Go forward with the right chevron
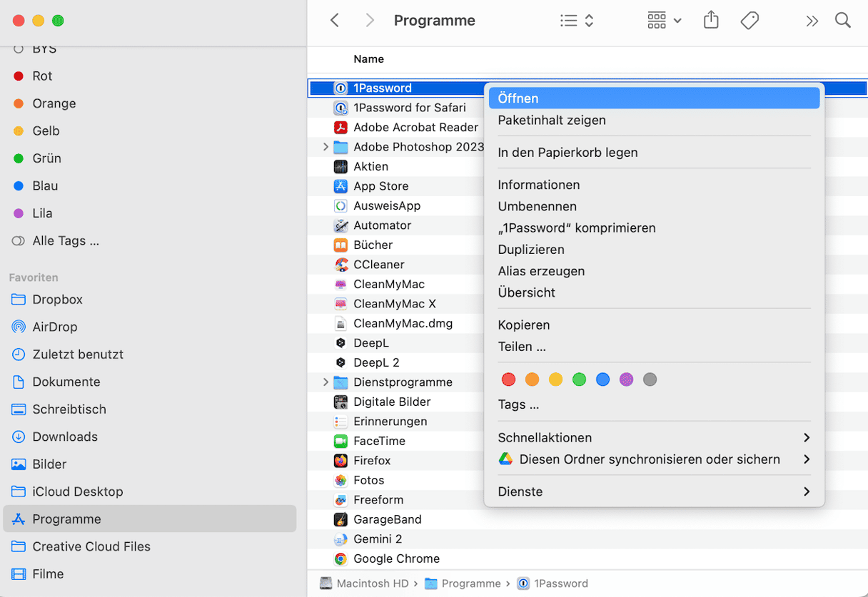Screen dimensions: 868x597 point(370,21)
